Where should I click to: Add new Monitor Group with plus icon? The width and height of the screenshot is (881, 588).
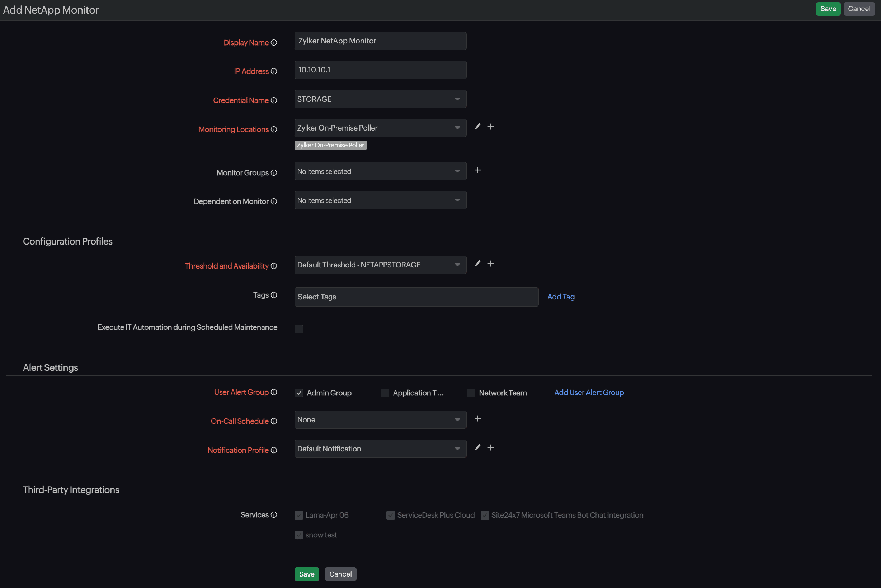pyautogui.click(x=477, y=170)
